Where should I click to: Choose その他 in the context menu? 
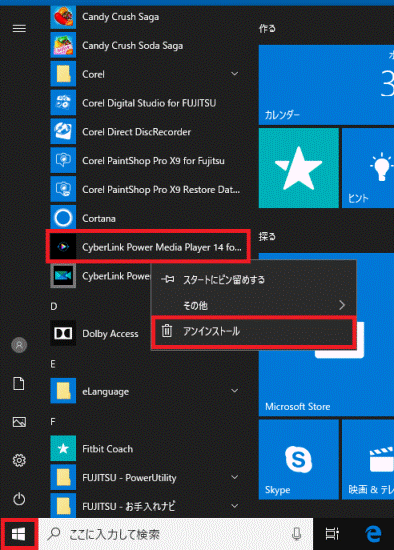[x=254, y=305]
